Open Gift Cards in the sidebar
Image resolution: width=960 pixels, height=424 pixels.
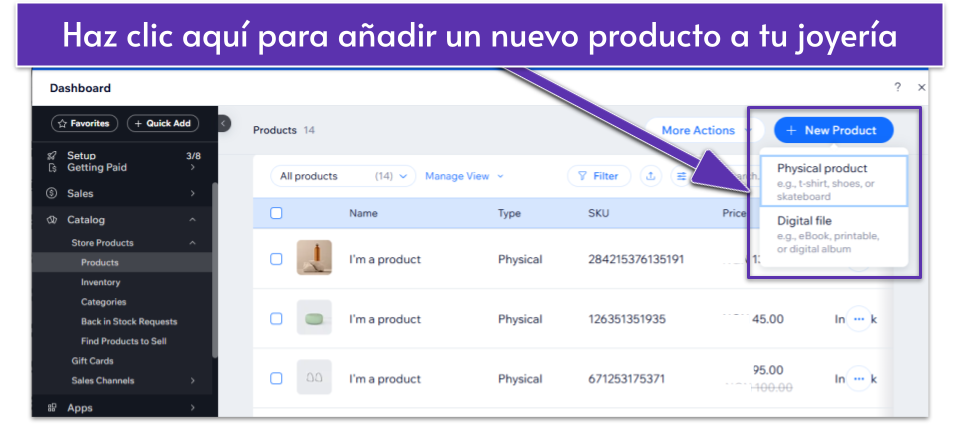pos(92,361)
